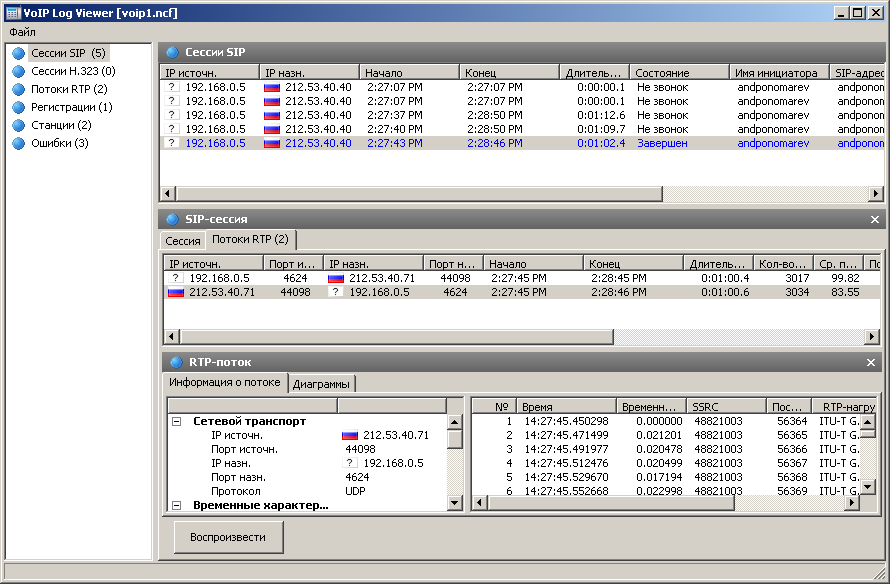890x584 pixels.
Task: Open the Потоки RTP (2) sidebar item
Action: [69, 89]
